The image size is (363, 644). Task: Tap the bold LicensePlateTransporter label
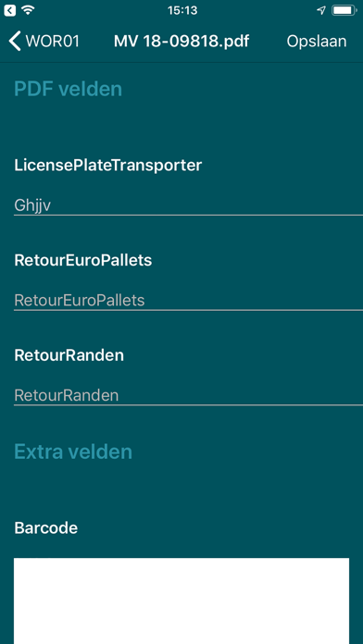pos(108,165)
